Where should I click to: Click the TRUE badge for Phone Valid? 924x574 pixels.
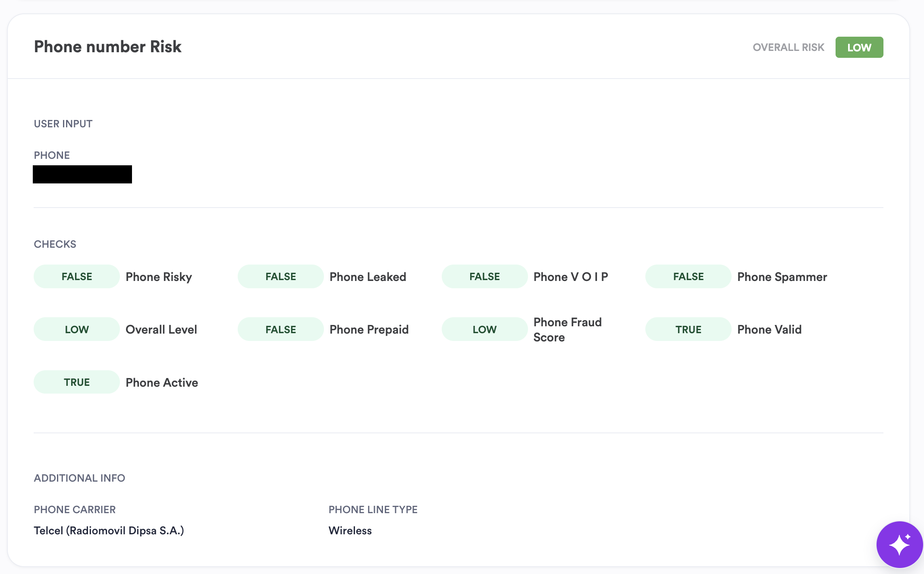coord(688,329)
